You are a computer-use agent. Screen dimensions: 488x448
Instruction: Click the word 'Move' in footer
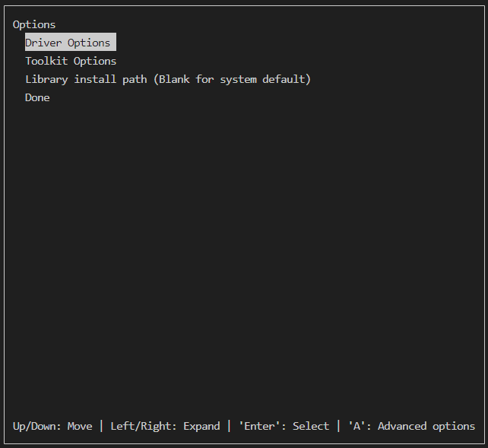[x=80, y=426]
